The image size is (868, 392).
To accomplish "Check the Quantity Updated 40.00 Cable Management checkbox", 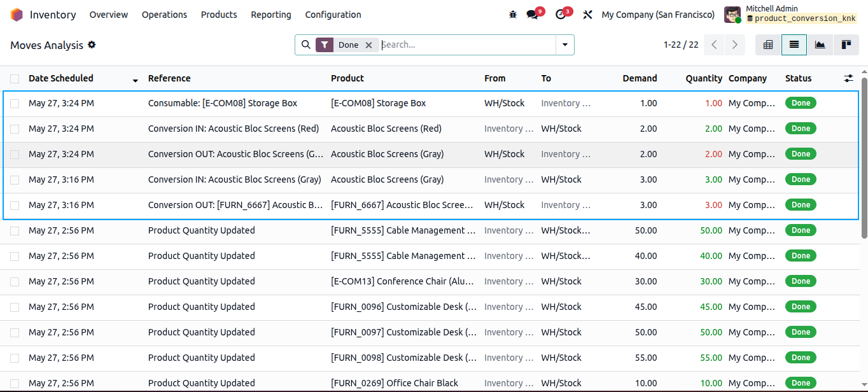I will (15, 256).
